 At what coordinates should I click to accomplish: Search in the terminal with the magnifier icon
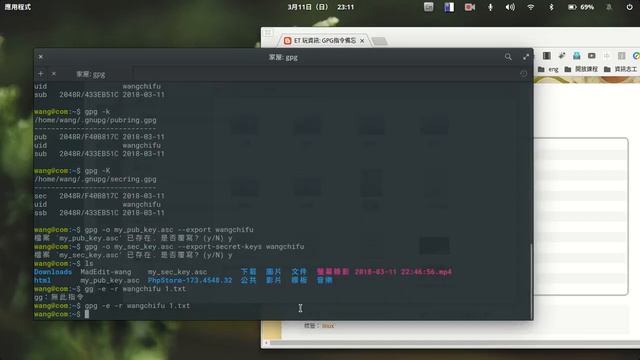(x=508, y=57)
